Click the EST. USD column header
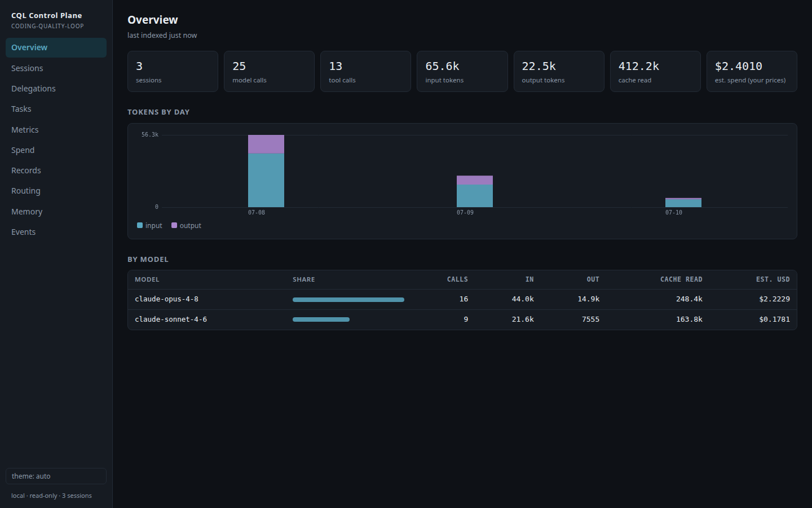The height and width of the screenshot is (508, 812). click(773, 279)
